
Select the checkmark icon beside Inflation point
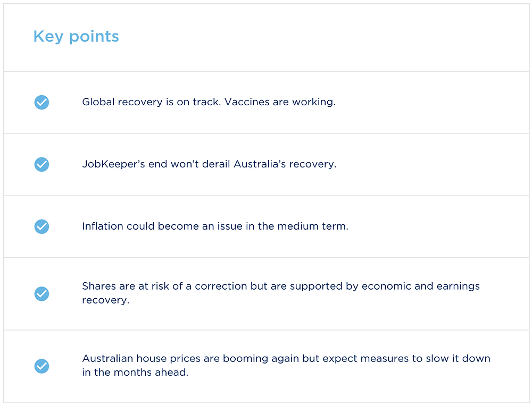41,226
